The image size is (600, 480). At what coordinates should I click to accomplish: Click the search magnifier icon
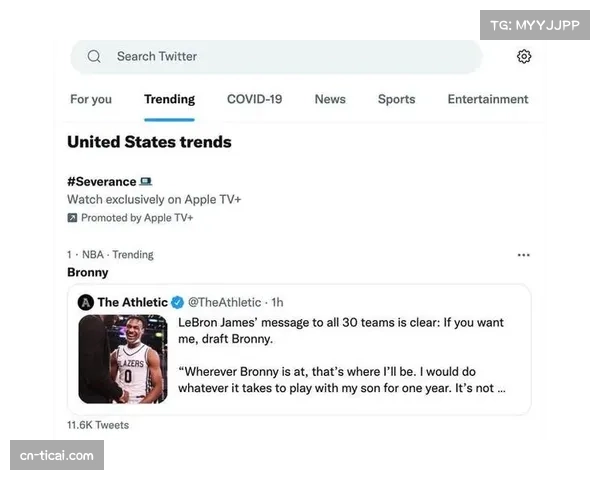(x=94, y=57)
